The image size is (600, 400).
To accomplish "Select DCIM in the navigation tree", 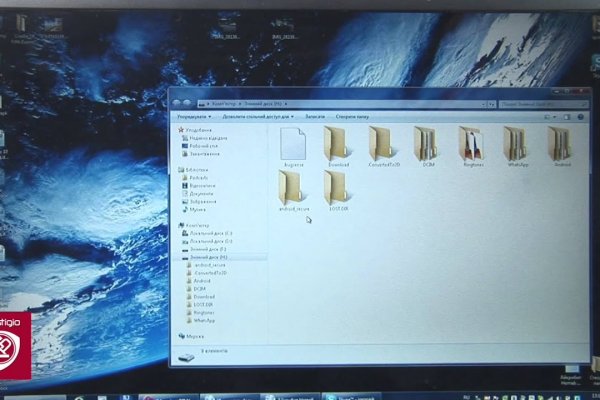I will pos(200,288).
